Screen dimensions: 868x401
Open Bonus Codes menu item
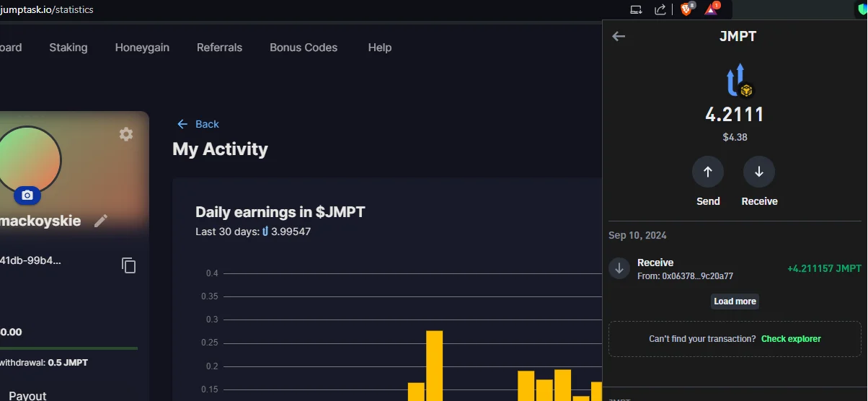click(304, 48)
